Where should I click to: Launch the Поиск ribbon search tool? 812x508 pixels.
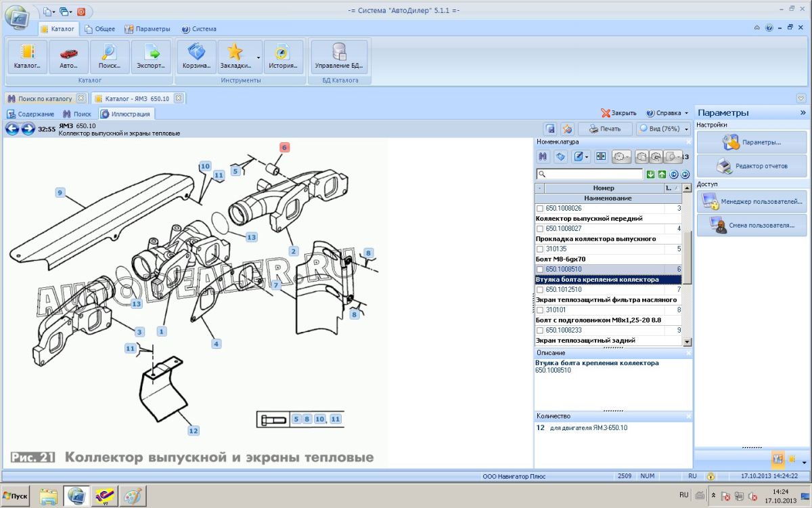click(110, 57)
